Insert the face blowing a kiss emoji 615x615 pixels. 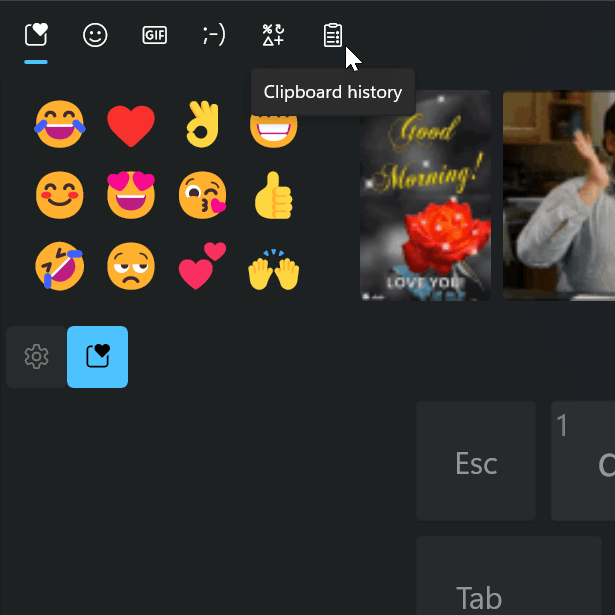tap(202, 195)
